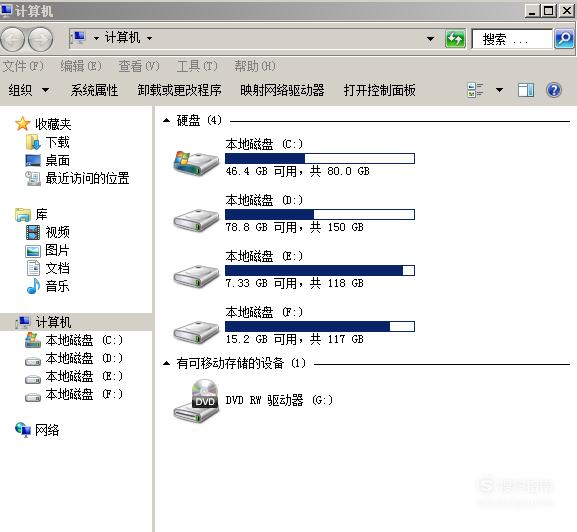
Task: Click the 文档 documents icon in sidebar
Action: pyautogui.click(x=33, y=268)
